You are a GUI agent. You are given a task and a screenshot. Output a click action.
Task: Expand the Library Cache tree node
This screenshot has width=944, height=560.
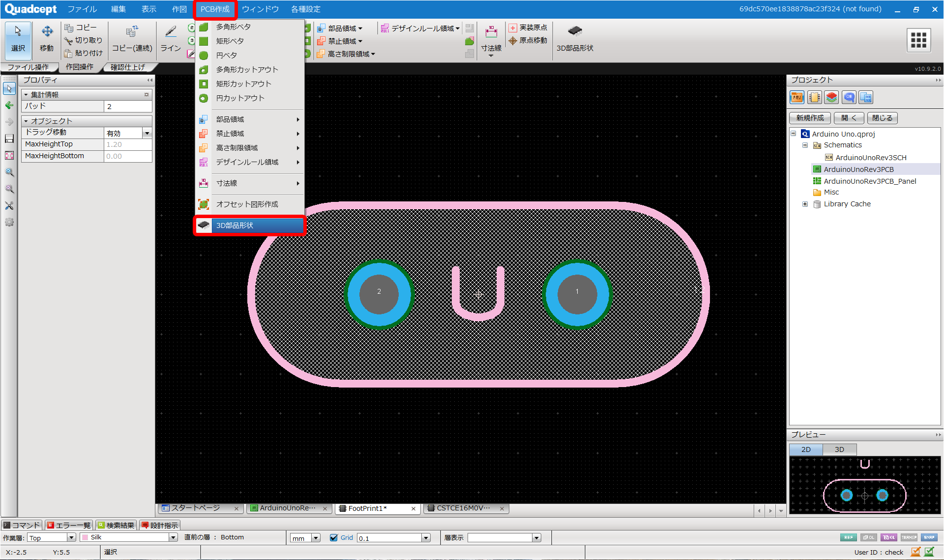805,204
